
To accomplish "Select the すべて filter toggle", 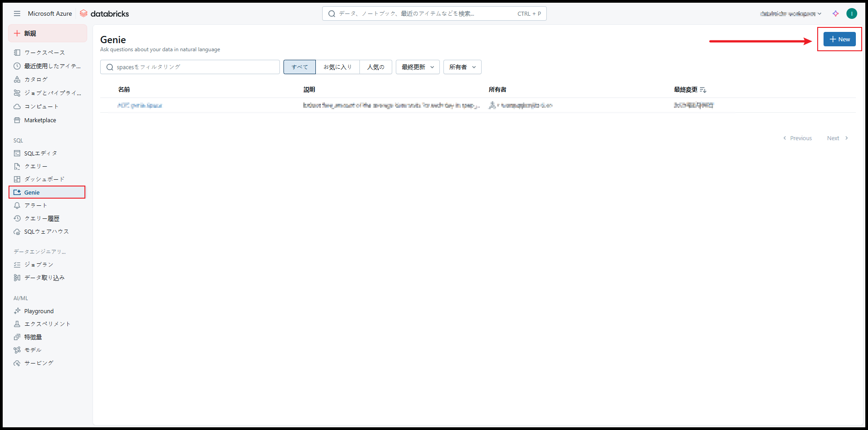I will click(300, 67).
